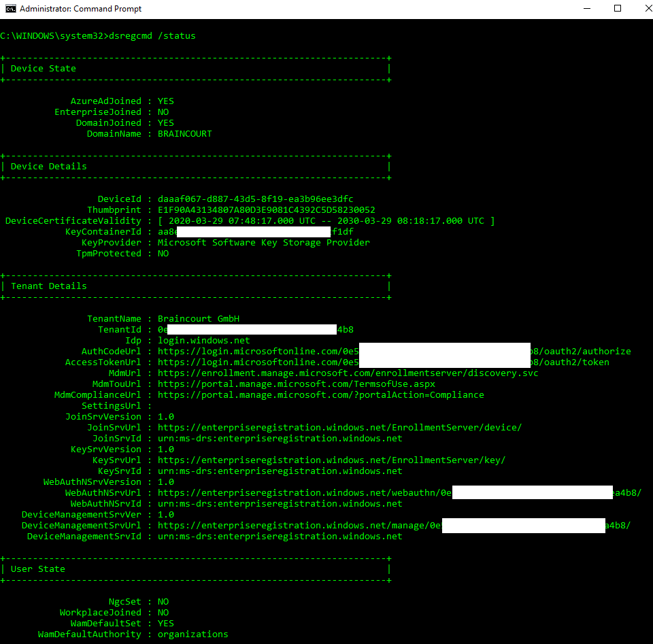
Task: Click the KeySrvVersion value 1.0
Action: tap(166, 450)
